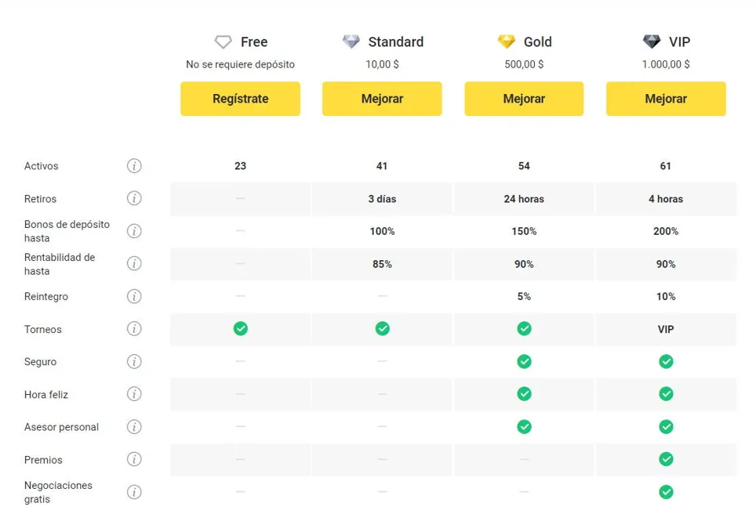Click the silver diamond icon beside Standard
756x532 pixels.
point(351,42)
